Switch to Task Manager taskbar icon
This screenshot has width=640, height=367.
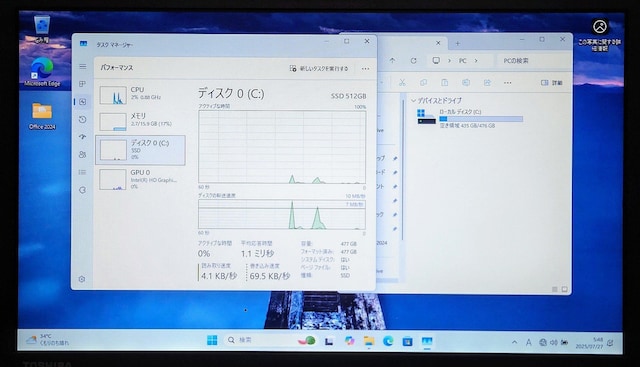427,341
